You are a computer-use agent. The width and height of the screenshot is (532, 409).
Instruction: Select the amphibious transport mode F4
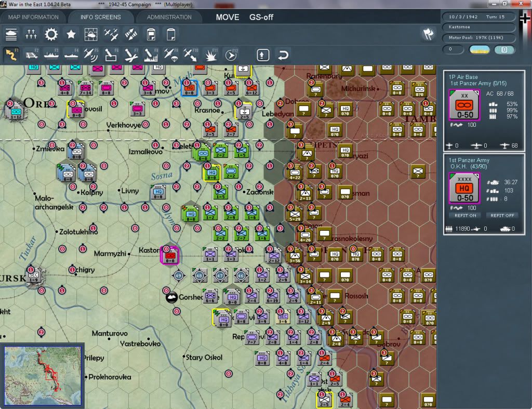pos(71,55)
